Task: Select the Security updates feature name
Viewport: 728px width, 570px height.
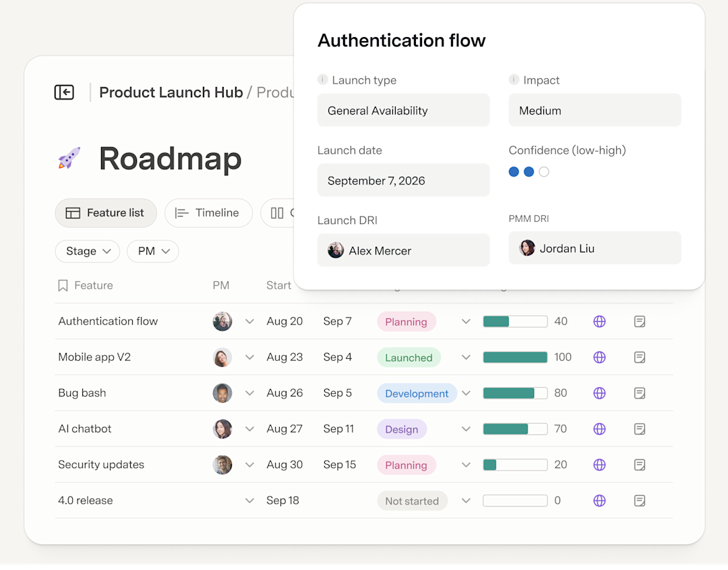Action: tap(101, 464)
